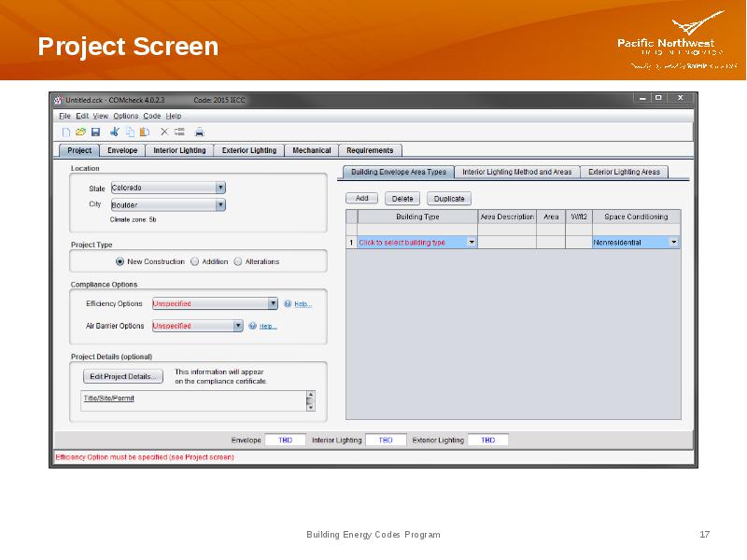The height and width of the screenshot is (560, 747).
Task: Expand the Efficiency Options dropdown
Action: pos(215,303)
